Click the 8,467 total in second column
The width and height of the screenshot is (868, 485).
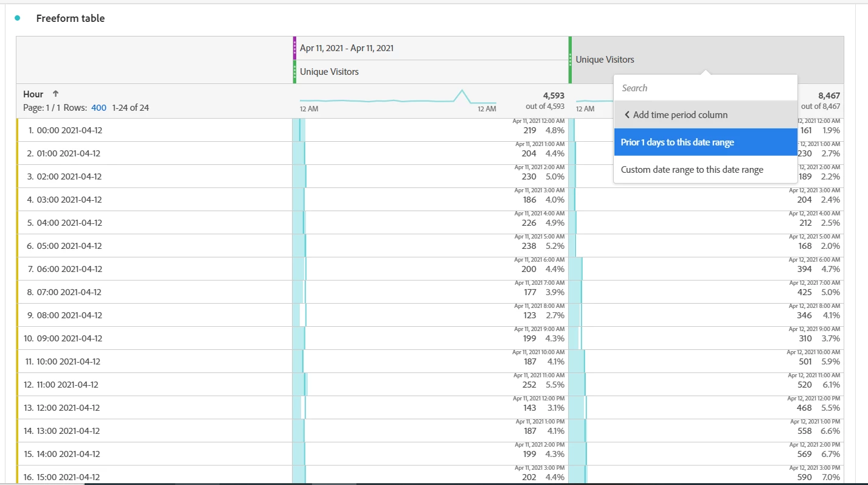click(829, 96)
